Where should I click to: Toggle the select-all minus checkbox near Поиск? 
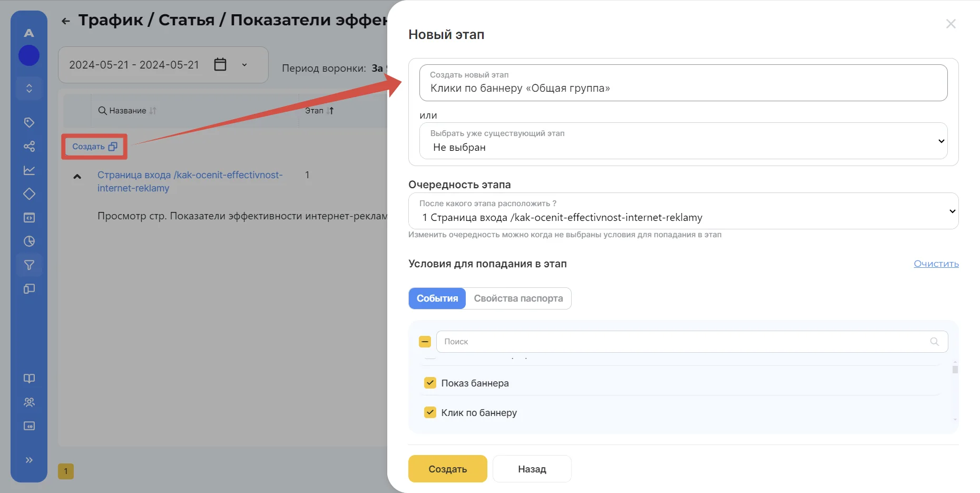(425, 342)
